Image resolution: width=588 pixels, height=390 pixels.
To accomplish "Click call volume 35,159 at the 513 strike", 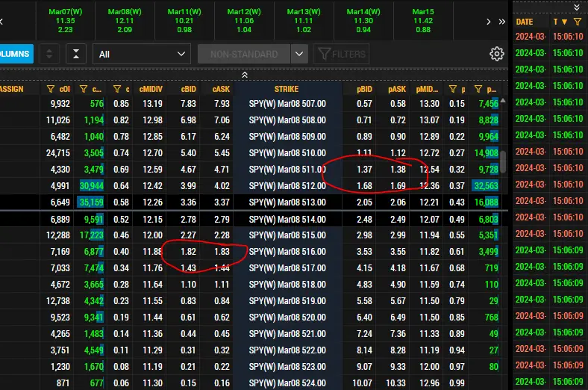I will [x=91, y=202].
